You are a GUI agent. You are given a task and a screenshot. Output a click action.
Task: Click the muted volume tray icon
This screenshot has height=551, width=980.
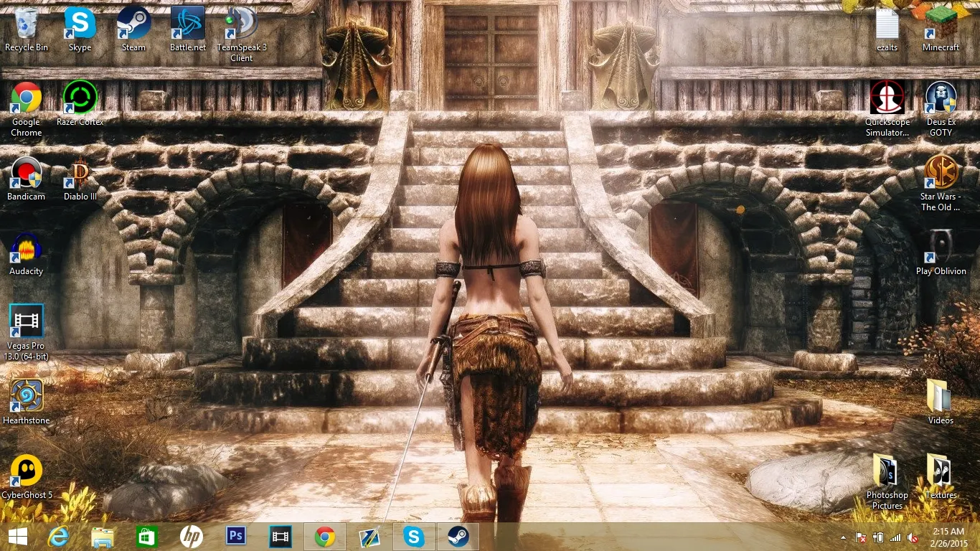913,537
